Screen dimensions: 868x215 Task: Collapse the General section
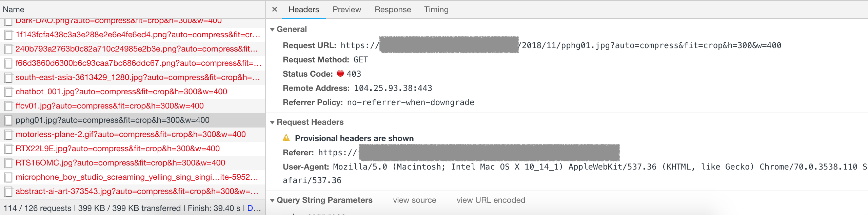point(272,30)
